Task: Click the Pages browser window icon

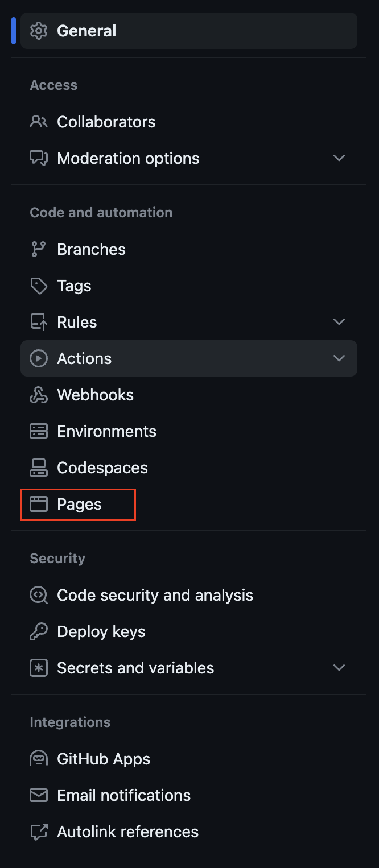Action: pos(39,504)
